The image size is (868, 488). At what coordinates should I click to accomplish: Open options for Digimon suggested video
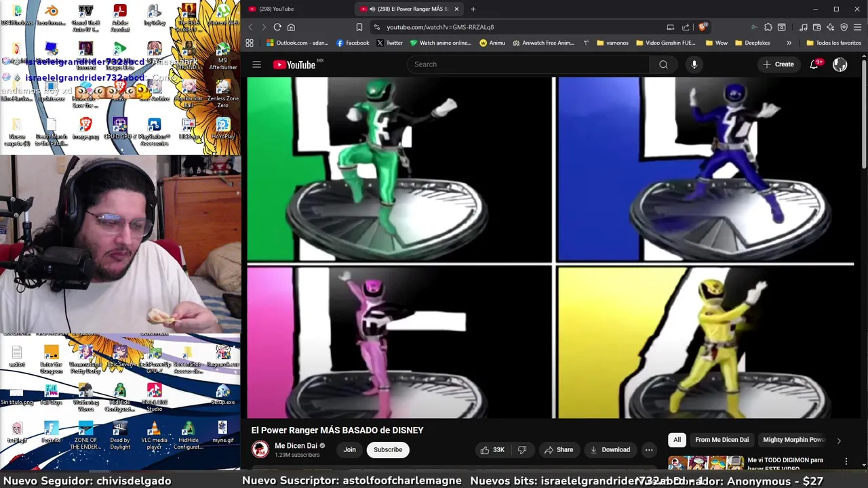tap(846, 461)
